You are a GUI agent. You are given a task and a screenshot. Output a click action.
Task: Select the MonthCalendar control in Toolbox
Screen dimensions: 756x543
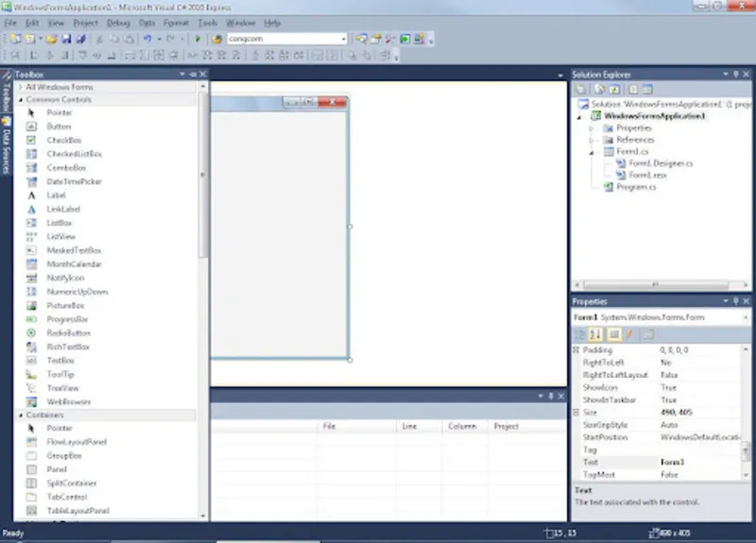click(75, 264)
